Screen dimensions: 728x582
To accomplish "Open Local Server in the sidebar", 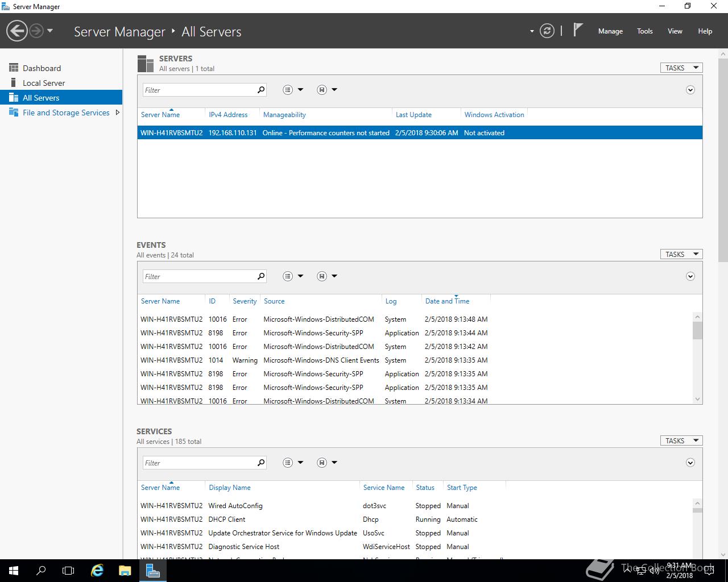I will pyautogui.click(x=44, y=83).
